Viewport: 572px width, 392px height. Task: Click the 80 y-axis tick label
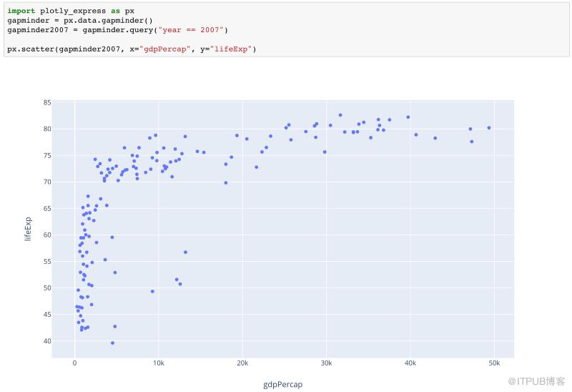[x=47, y=129]
